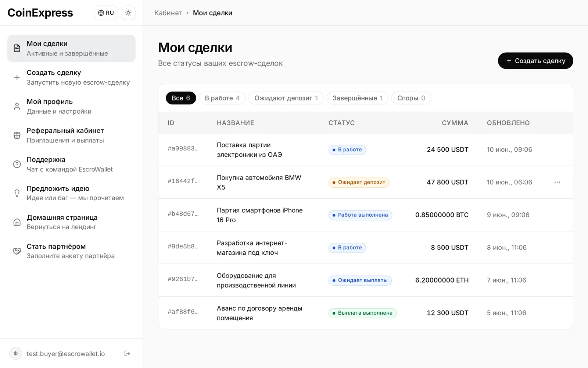
Task: Click the 24 500 USDT amount
Action: 448,150
